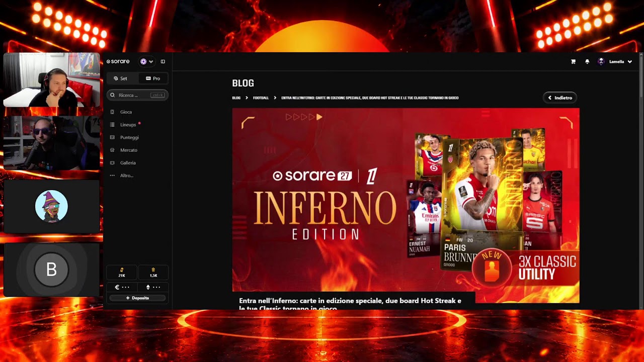Image resolution: width=644 pixels, height=362 pixels.
Task: Click the BLOG page heading
Action: (243, 83)
